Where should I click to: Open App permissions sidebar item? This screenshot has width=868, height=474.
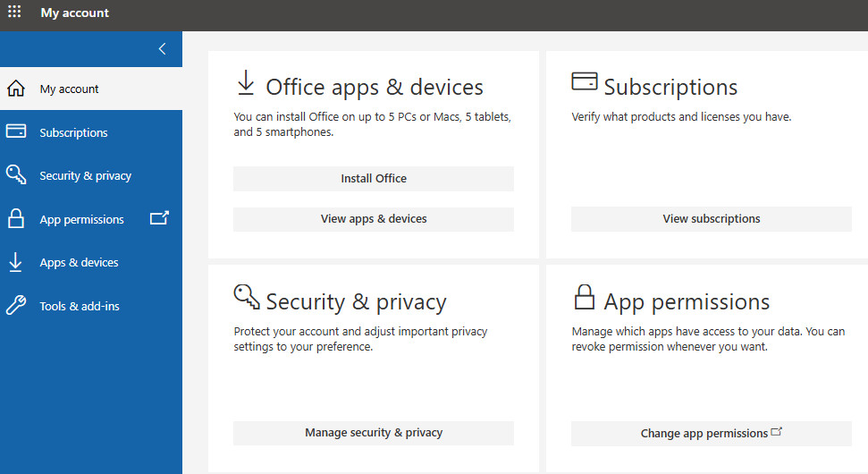91,219
